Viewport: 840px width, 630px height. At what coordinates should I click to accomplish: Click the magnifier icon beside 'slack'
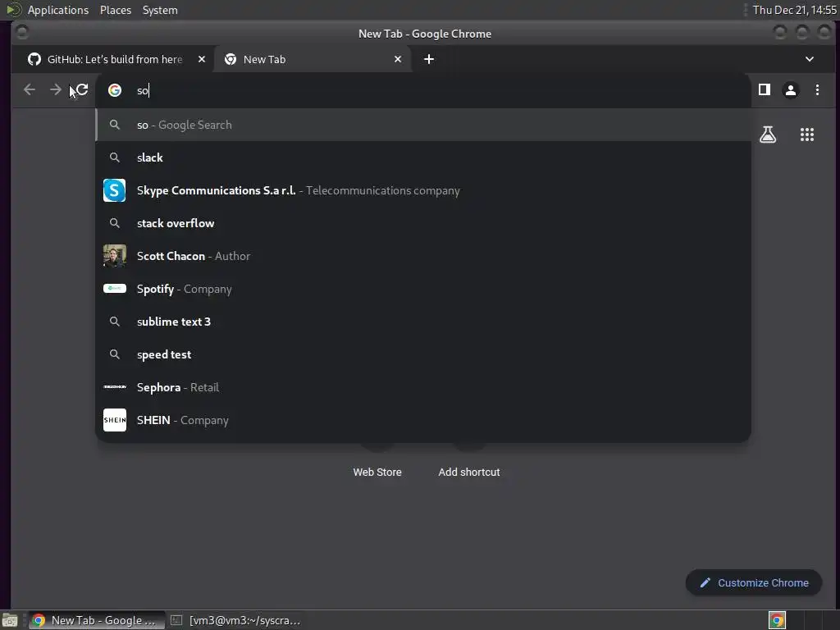[x=115, y=157]
